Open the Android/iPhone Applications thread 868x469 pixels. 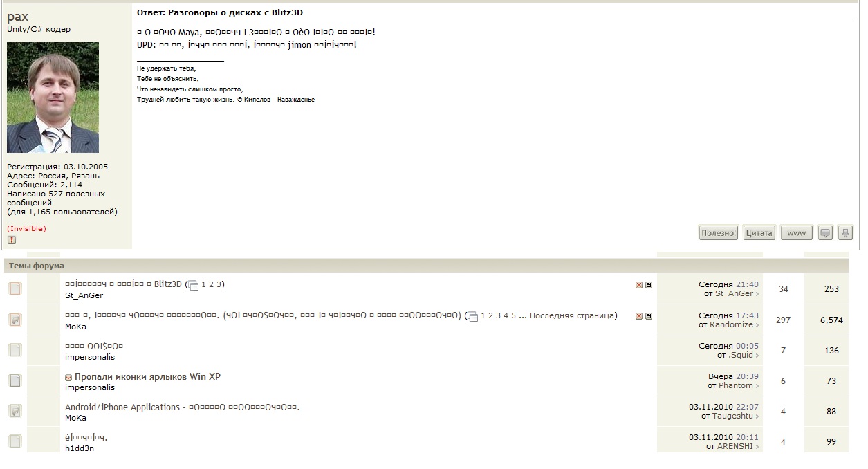122,407
